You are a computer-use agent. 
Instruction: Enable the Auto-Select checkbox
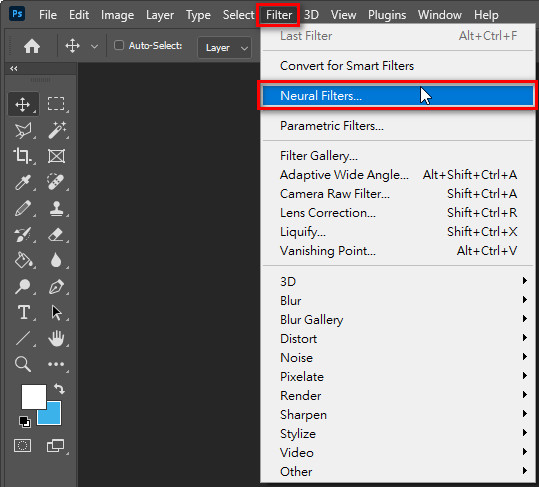pos(119,45)
